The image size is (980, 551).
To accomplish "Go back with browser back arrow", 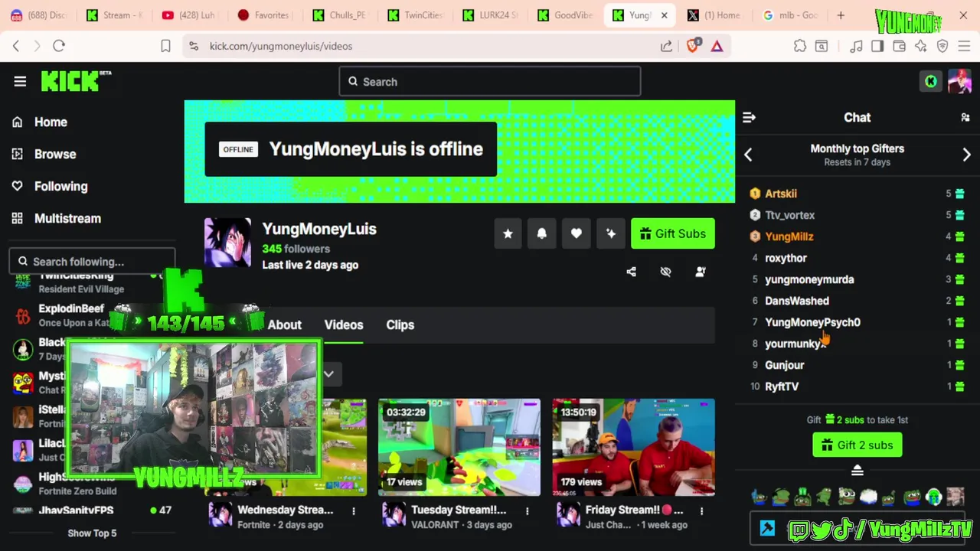I will pos(16,46).
